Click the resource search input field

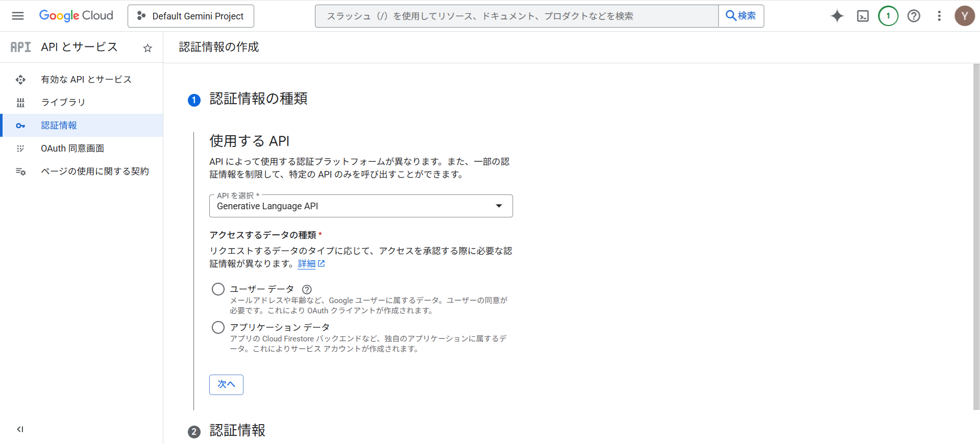(517, 16)
